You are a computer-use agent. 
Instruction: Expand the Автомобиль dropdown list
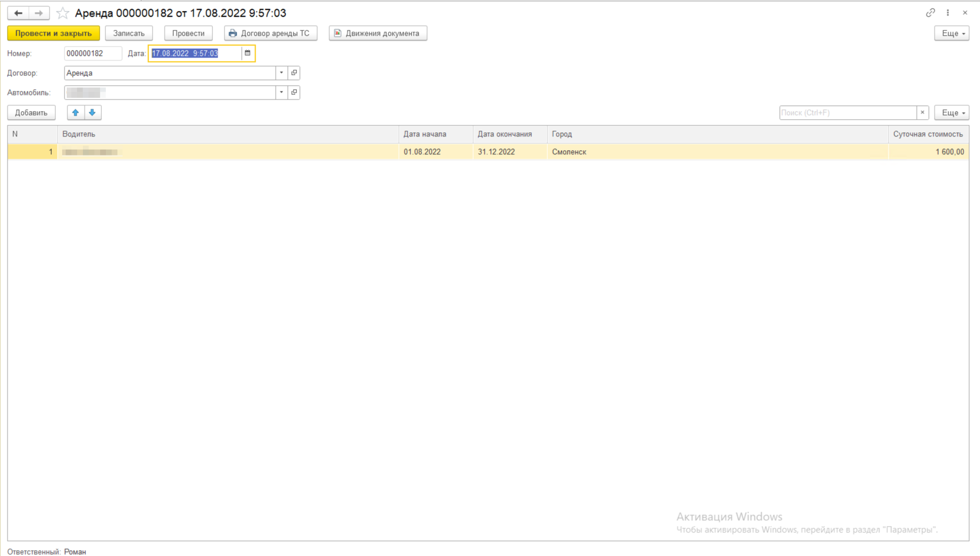coord(281,93)
